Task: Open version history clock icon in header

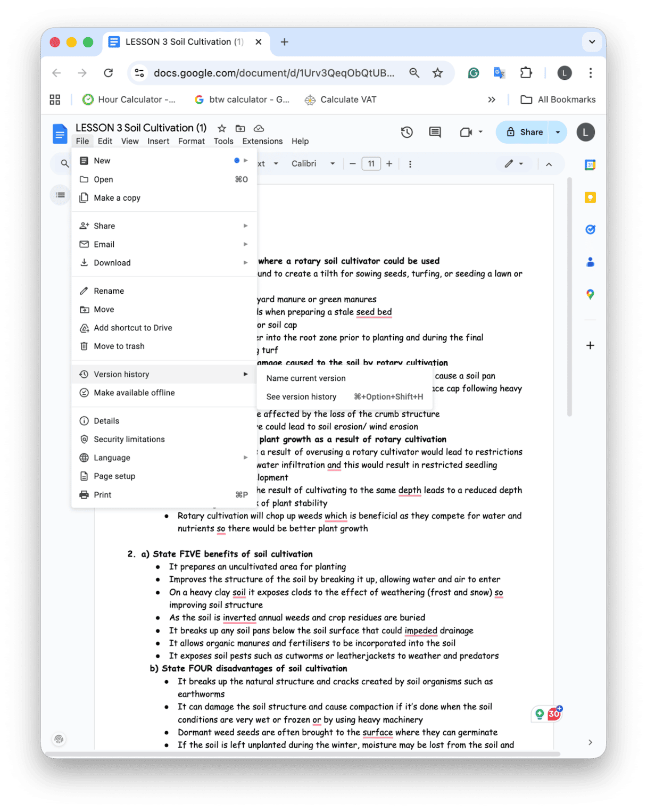Action: tap(407, 132)
